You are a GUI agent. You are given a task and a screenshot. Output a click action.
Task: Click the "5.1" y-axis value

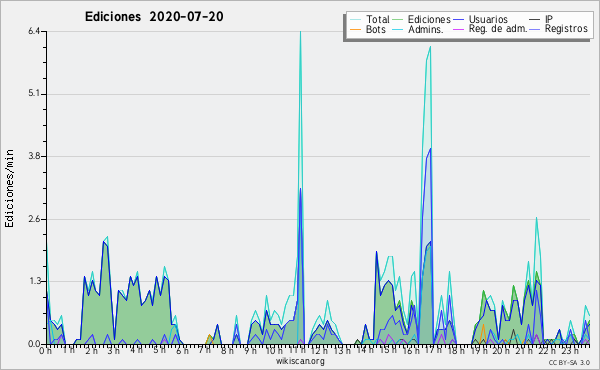pos(34,94)
